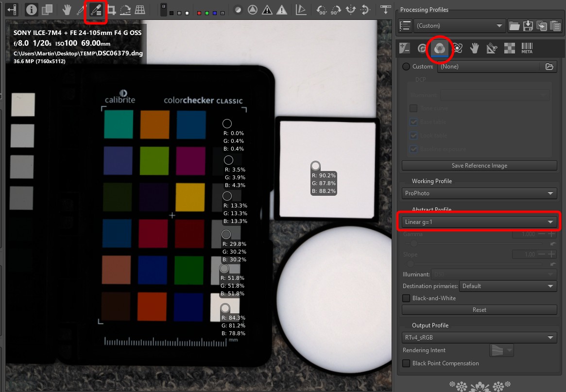This screenshot has width=566, height=392.
Task: Enable the Black-and-White checkbox
Action: point(406,298)
